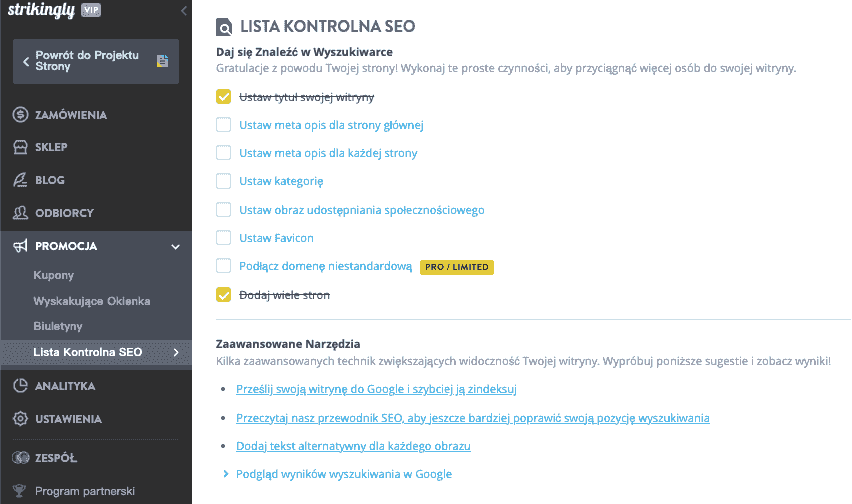Check Ustaw obraz udostępniania społecznościowego box
Image resolution: width=852 pixels, height=504 pixels.
tap(223, 210)
